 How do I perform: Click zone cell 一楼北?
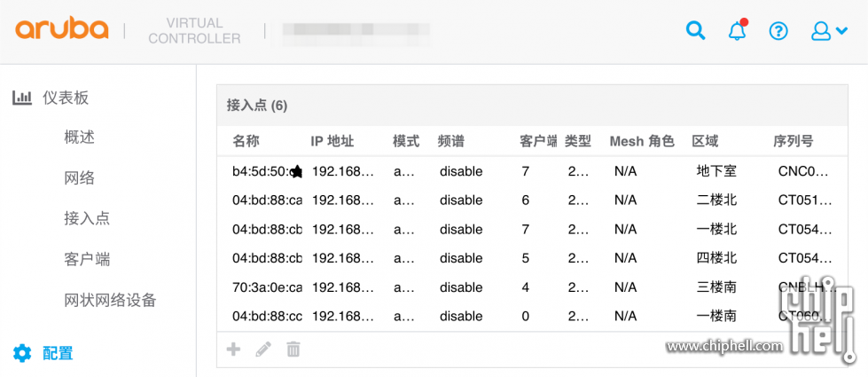point(716,229)
